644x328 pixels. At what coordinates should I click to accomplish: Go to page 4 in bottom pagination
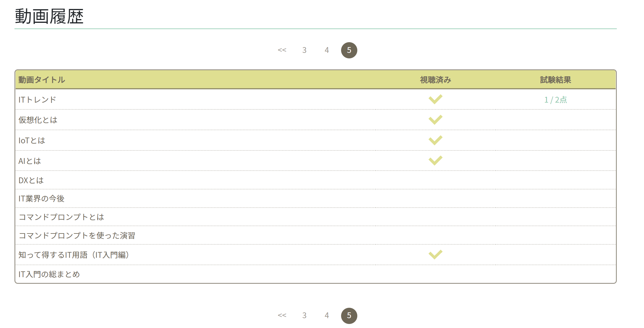point(327,316)
